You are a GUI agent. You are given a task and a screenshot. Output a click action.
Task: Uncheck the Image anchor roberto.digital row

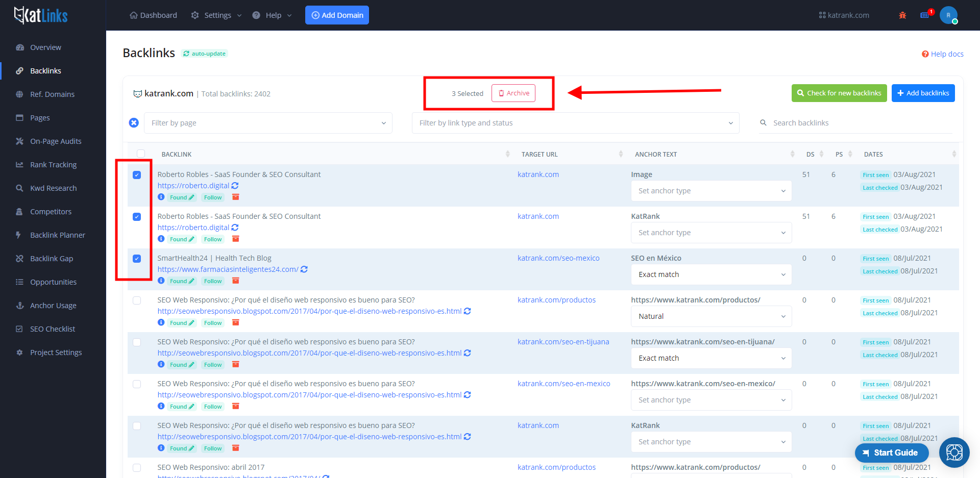coord(137,175)
